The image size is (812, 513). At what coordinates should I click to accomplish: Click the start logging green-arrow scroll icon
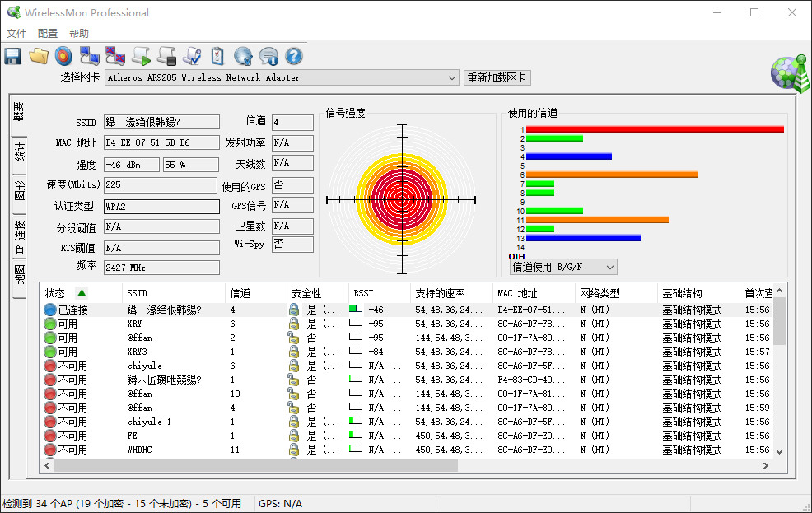140,56
